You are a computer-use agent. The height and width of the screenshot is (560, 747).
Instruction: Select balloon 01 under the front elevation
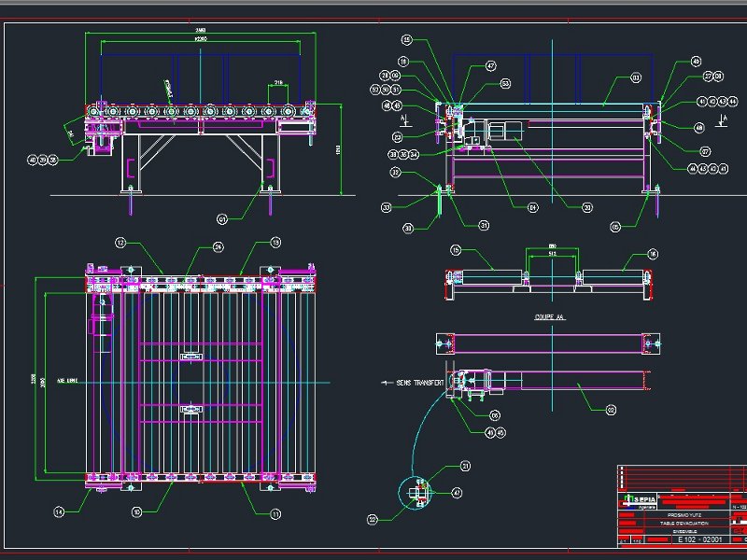[222, 219]
